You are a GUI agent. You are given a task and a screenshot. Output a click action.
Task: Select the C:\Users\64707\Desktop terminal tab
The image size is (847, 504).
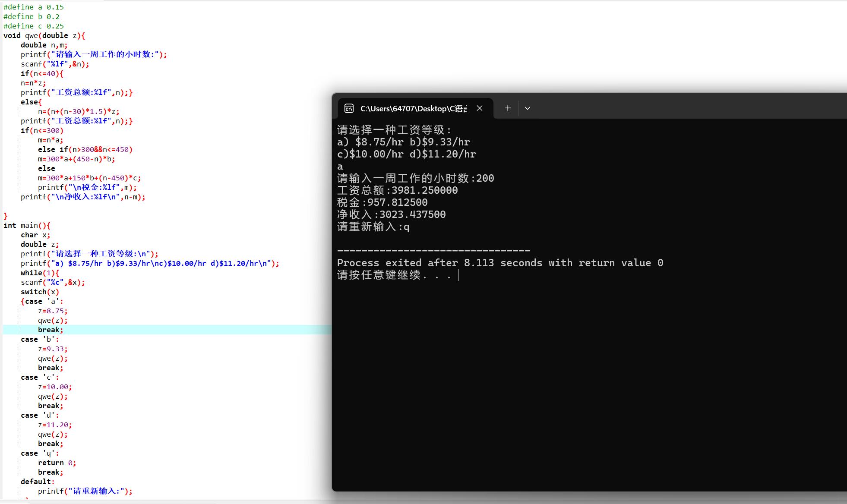(x=413, y=108)
